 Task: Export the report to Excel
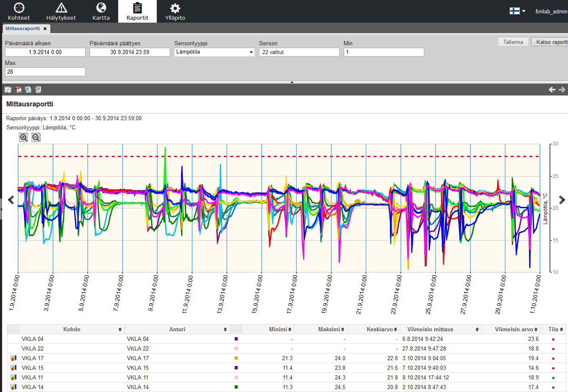28,90
